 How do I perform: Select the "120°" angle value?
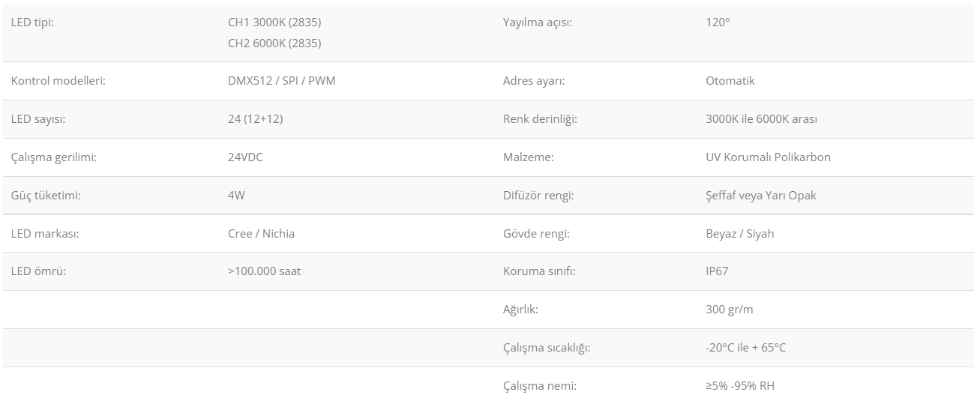(718, 22)
